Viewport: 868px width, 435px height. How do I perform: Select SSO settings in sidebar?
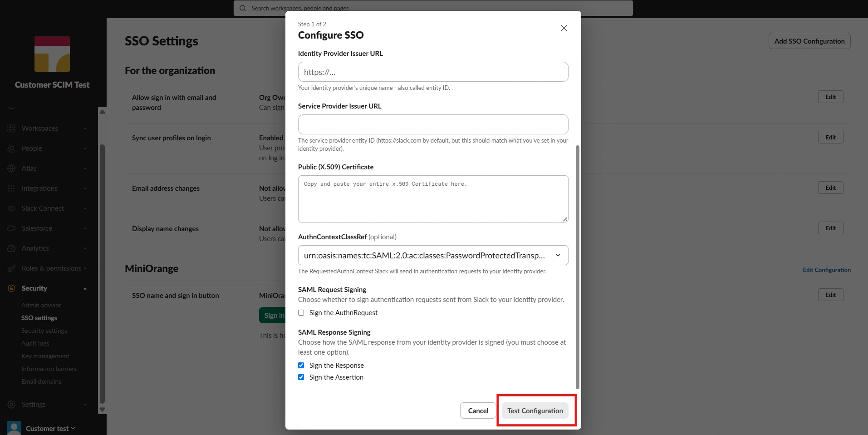pyautogui.click(x=39, y=318)
